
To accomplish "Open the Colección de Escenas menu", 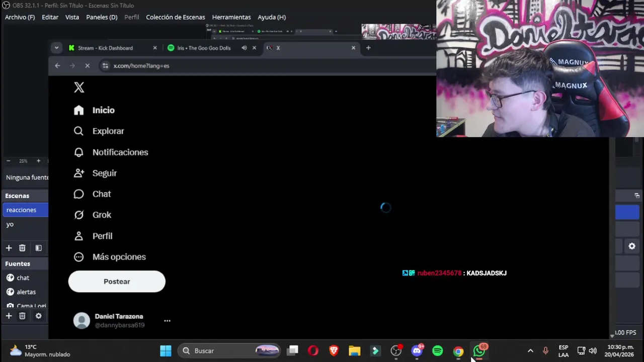I will [176, 17].
